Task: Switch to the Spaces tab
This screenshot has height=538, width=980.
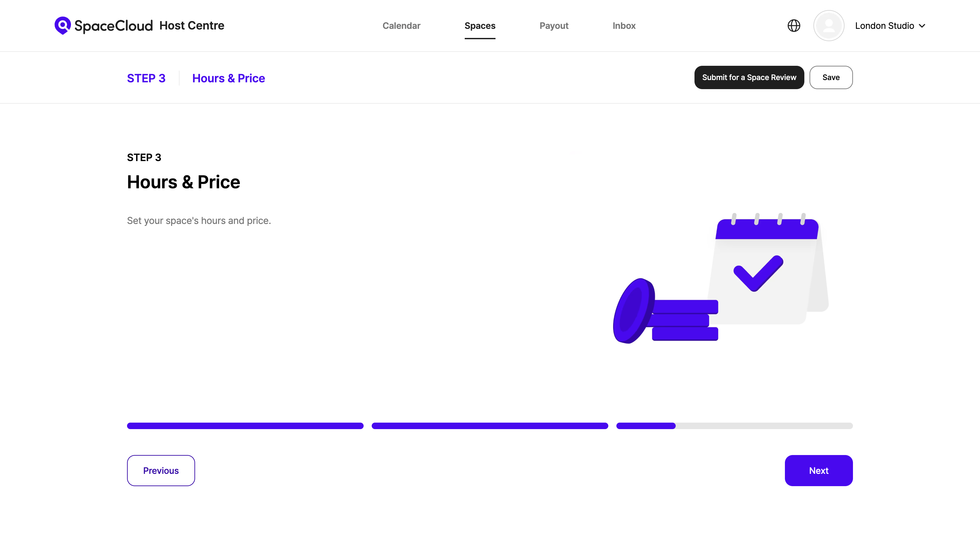Action: click(480, 26)
